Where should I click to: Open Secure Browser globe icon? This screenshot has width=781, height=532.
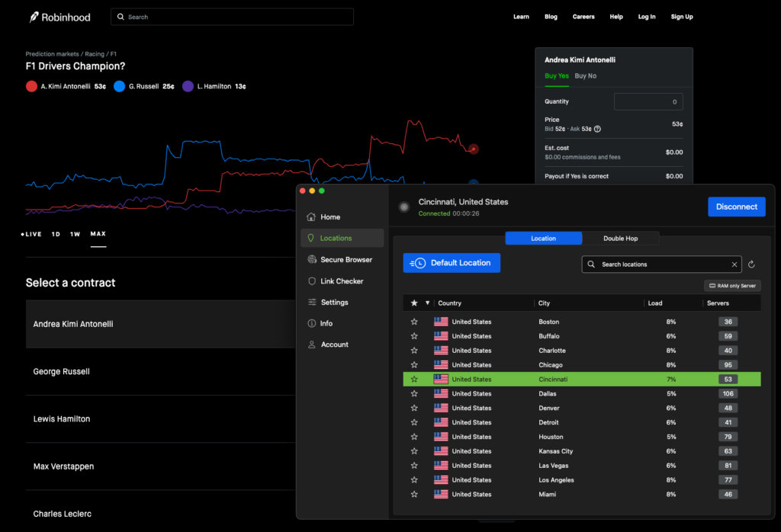click(x=312, y=259)
